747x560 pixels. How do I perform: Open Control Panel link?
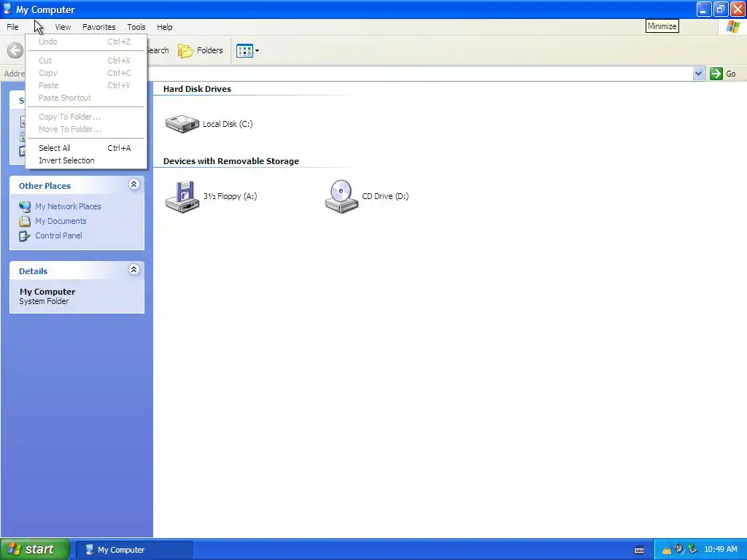click(x=58, y=236)
